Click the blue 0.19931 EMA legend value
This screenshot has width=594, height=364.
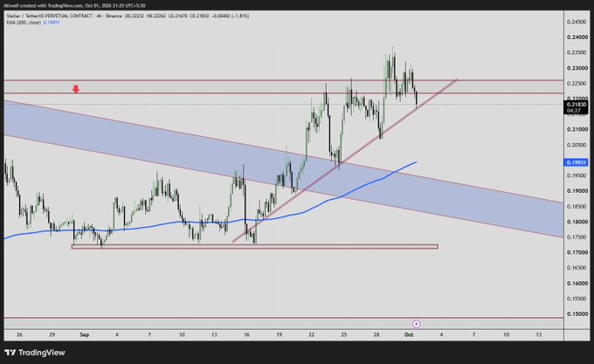click(52, 23)
